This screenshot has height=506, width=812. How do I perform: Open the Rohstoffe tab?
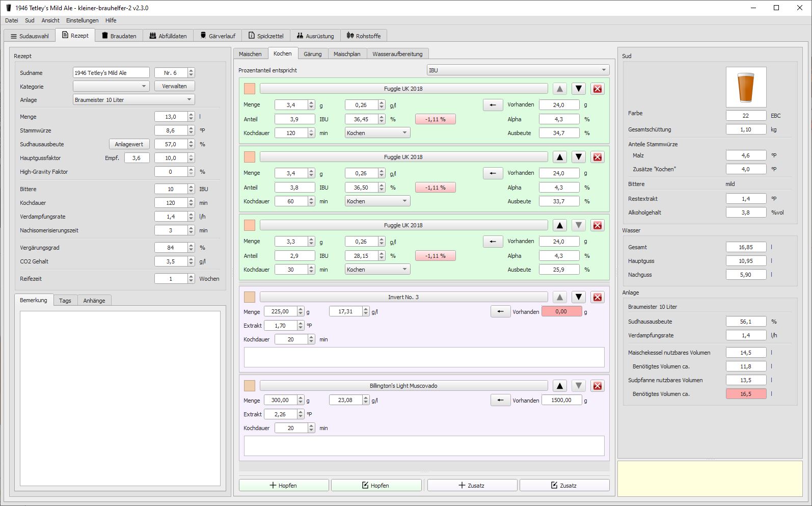pos(363,36)
